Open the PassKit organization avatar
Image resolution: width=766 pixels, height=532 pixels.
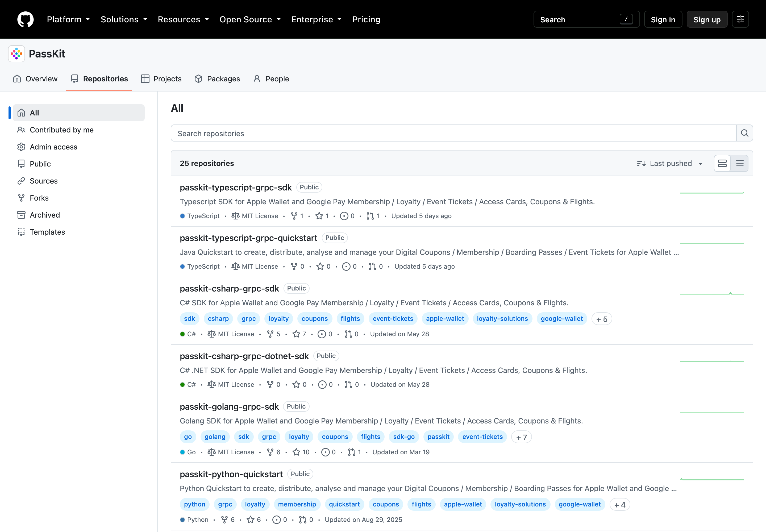[x=16, y=54]
